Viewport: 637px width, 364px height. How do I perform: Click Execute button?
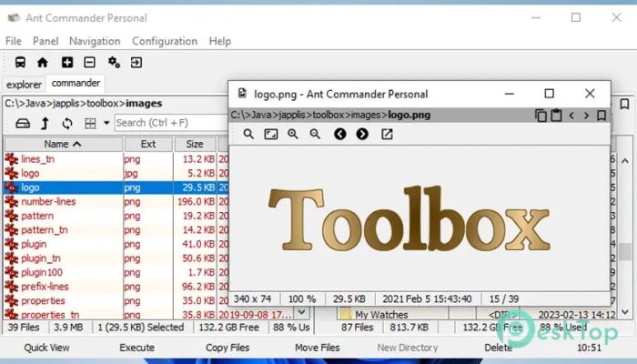pyautogui.click(x=136, y=348)
